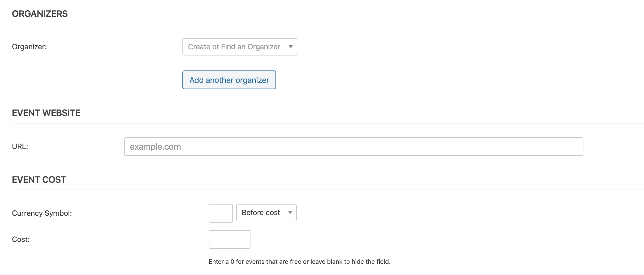Image resolution: width=644 pixels, height=275 pixels.
Task: Click the ORGANIZERS section heading
Action: 40,14
